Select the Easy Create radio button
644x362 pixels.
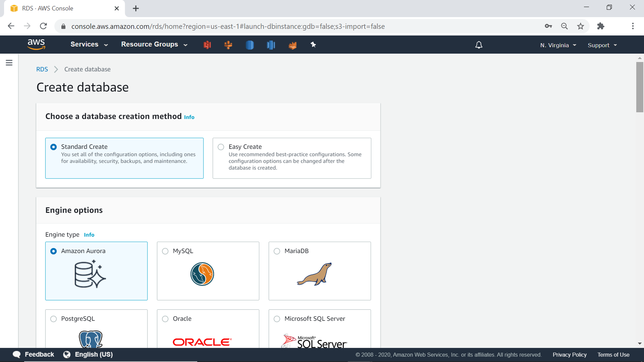click(x=220, y=147)
